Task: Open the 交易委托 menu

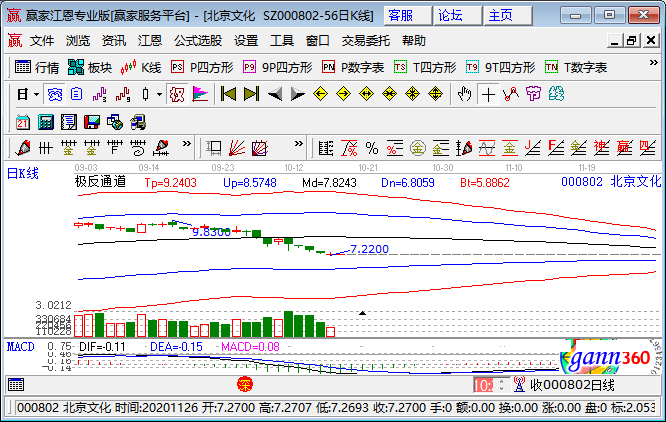Action: click(x=365, y=41)
